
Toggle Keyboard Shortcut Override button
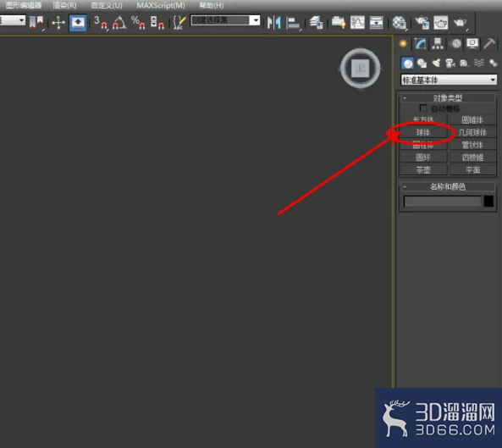point(78,23)
